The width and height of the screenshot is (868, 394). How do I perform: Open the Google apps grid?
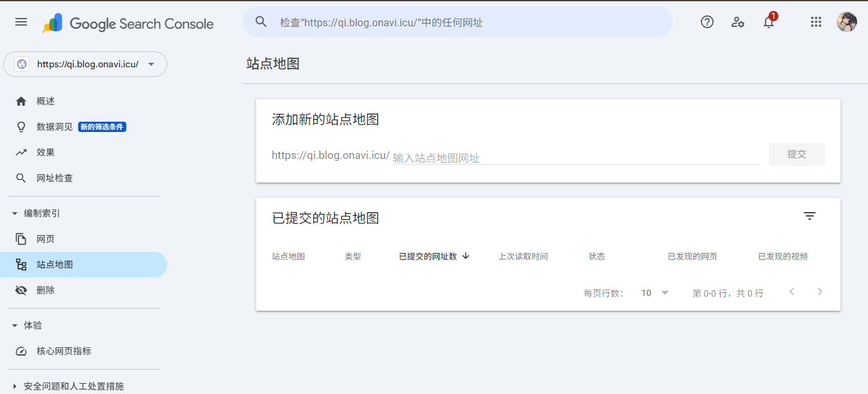(x=815, y=22)
